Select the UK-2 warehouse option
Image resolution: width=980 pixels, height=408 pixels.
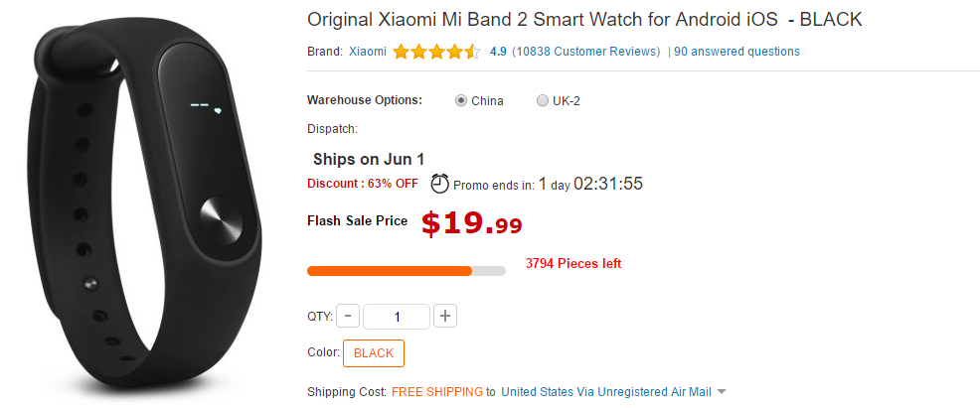click(542, 100)
